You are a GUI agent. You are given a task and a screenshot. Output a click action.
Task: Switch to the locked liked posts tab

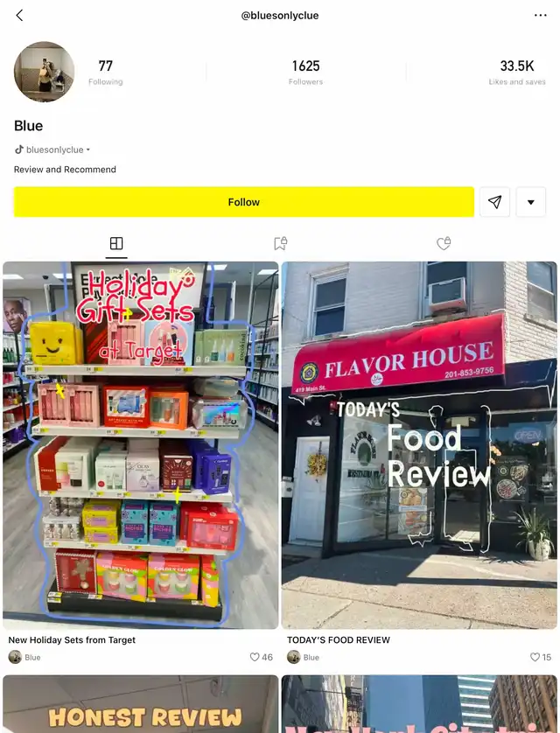[444, 243]
